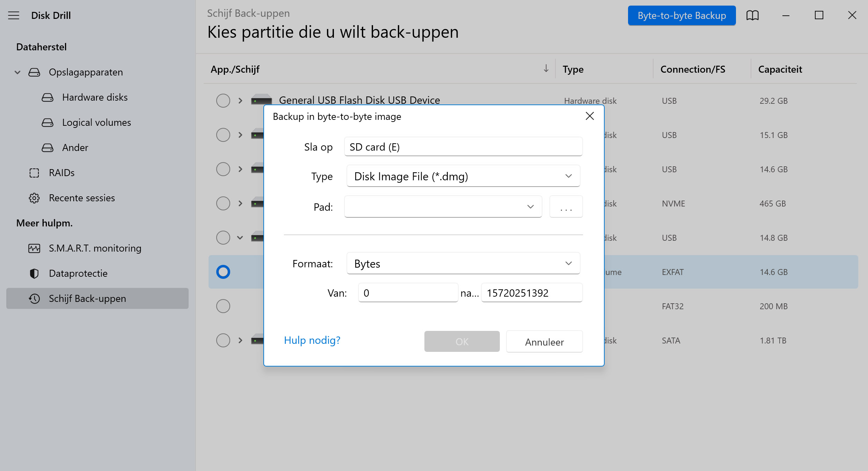Minimize the Disk Drill window
The image size is (868, 471).
click(786, 15)
